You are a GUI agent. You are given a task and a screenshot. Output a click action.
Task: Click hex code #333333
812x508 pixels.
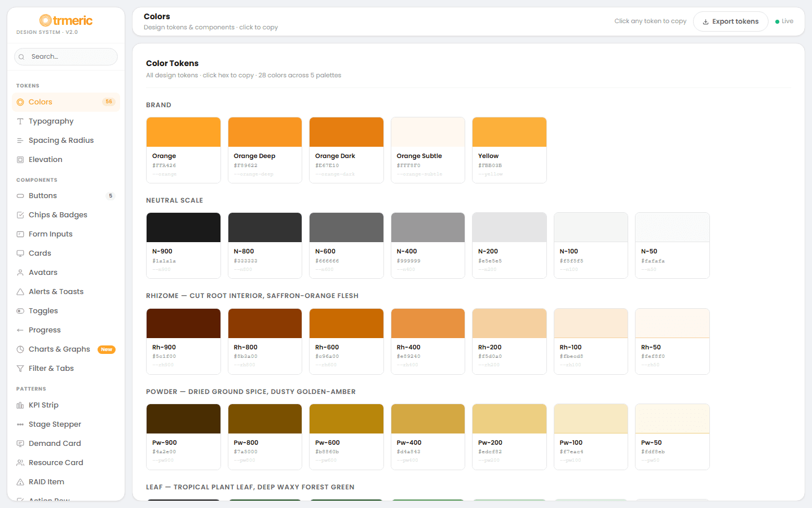245,261
